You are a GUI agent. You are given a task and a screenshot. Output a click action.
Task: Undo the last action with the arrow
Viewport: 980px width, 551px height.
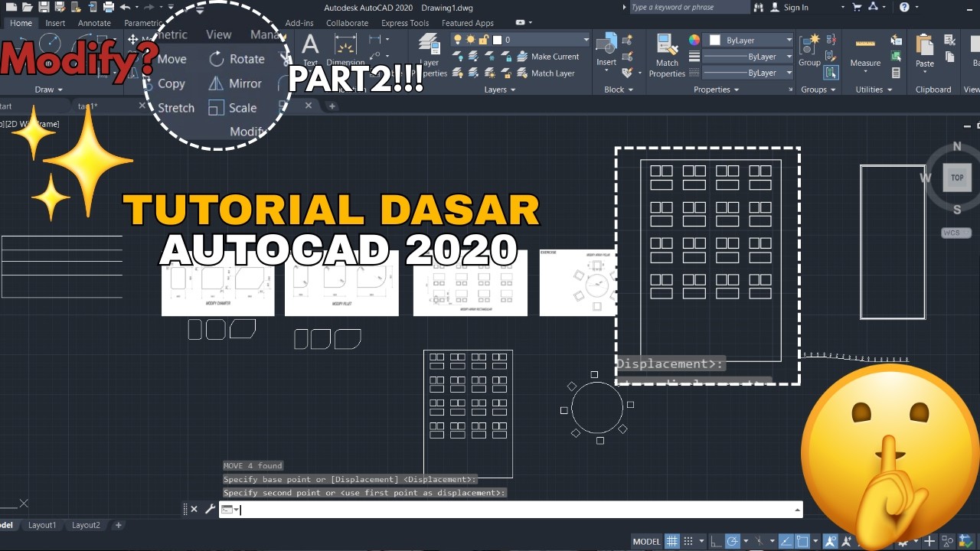point(126,7)
